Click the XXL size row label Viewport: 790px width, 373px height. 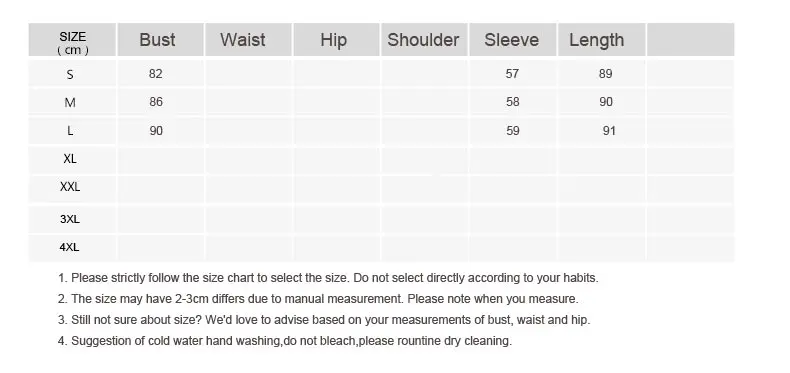(x=70, y=187)
